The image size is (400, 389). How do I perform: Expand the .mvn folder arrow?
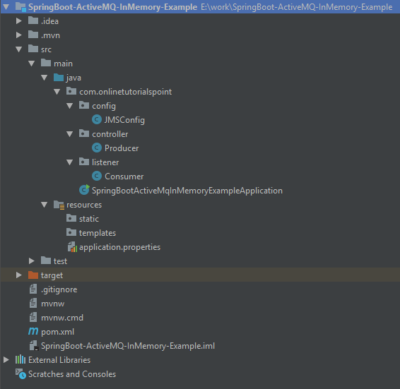19,35
